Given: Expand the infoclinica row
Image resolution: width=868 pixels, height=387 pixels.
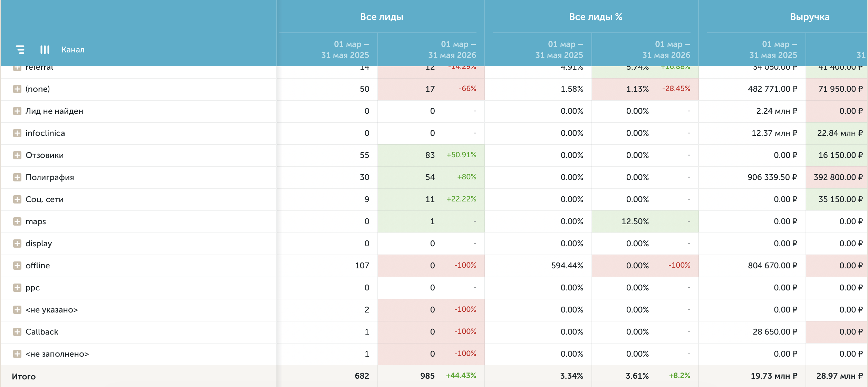Looking at the screenshot, I should click(x=17, y=133).
